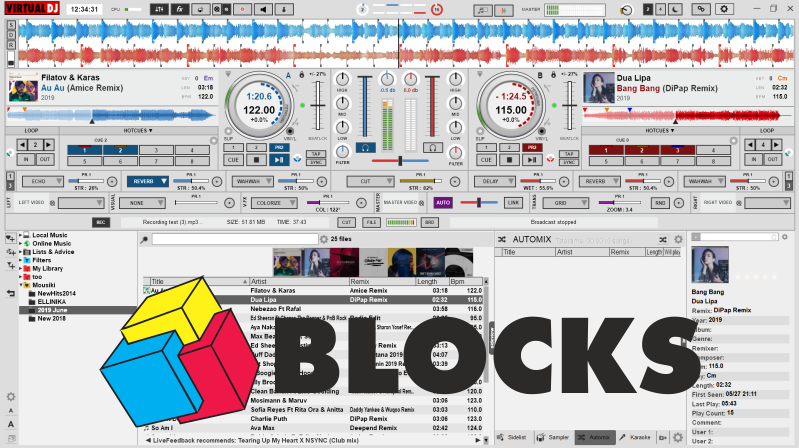Select the Online Music folder
This screenshot has height=448, width=799.
pos(52,243)
